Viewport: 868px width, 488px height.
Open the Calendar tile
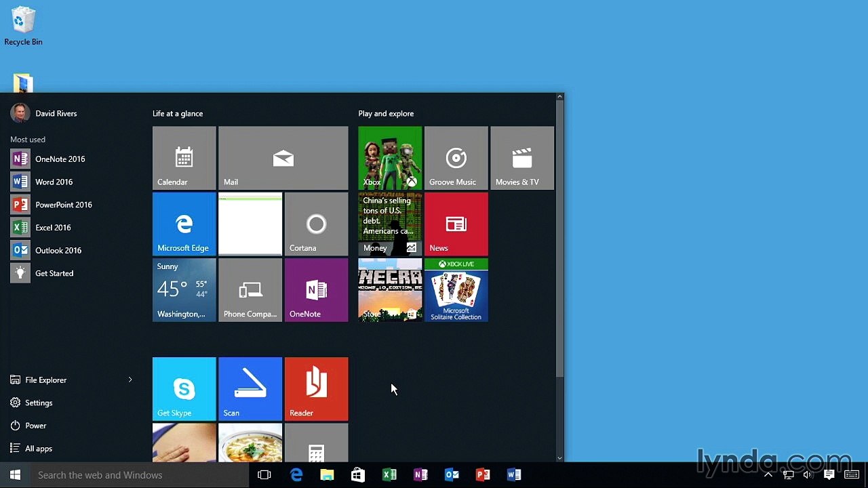(x=184, y=158)
